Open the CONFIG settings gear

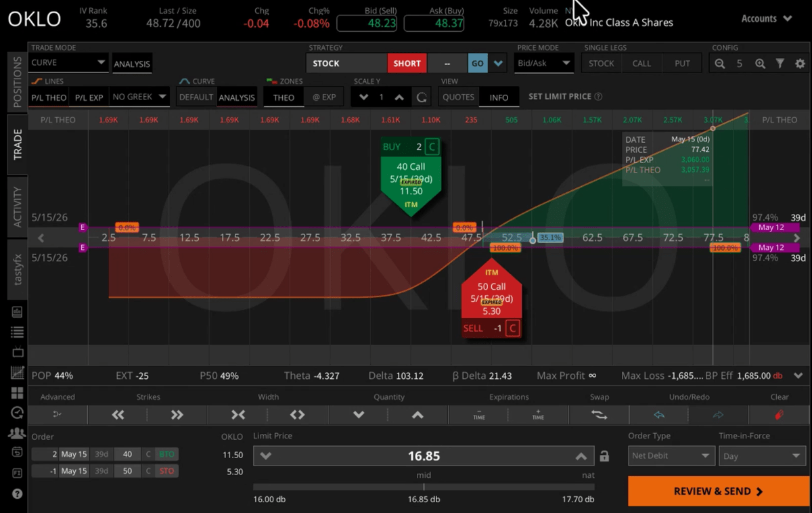tap(800, 63)
